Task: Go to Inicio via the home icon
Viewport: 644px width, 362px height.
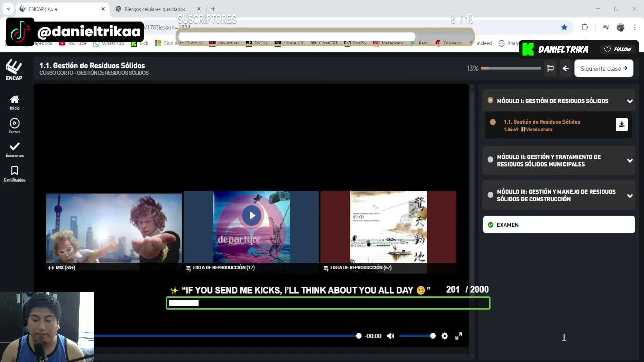Action: point(14,102)
